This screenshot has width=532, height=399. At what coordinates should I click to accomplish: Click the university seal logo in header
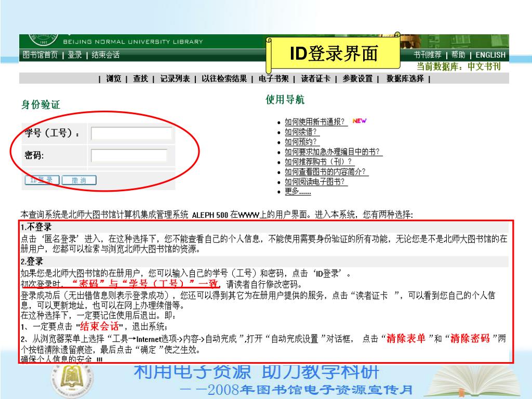tap(44, 39)
